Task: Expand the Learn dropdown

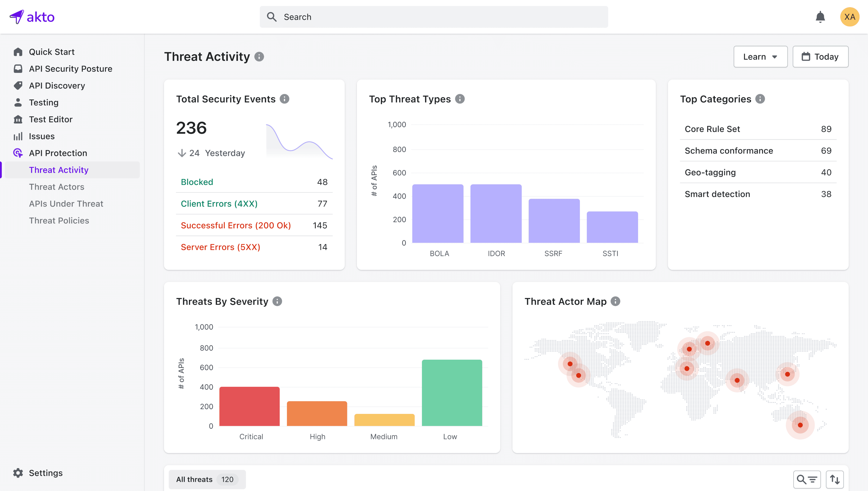Action: [760, 56]
